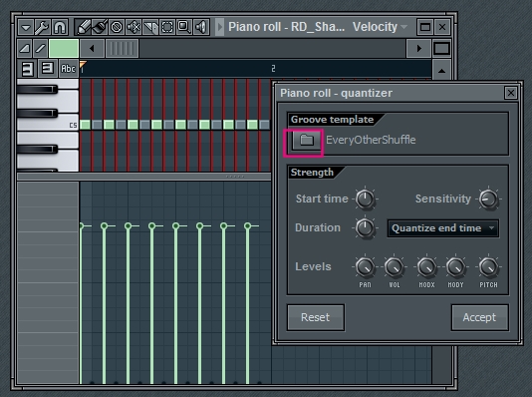Viewport: 532px width, 397px height.
Task: Open the Velocity event lane dropdown
Action: 380,27
